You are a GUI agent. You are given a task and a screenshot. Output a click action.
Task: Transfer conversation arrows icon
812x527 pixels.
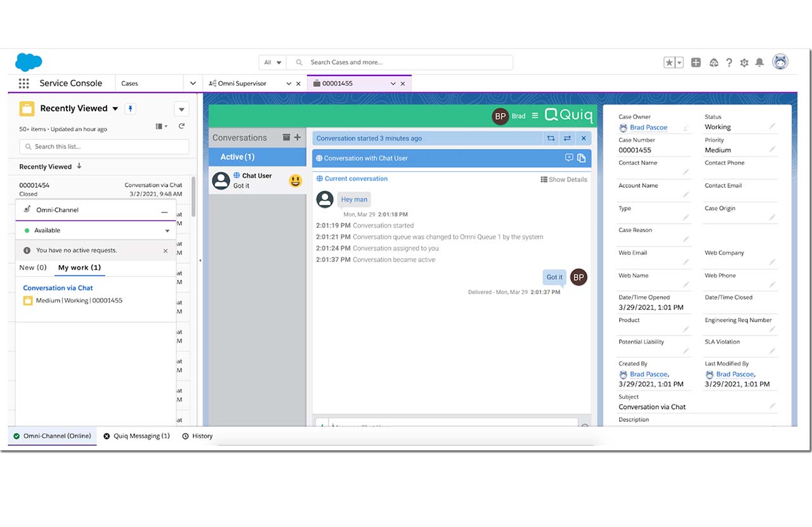point(567,138)
